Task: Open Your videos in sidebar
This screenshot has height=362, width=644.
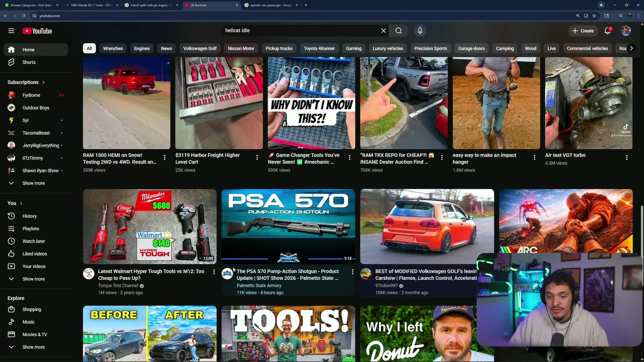Action: (x=36, y=266)
